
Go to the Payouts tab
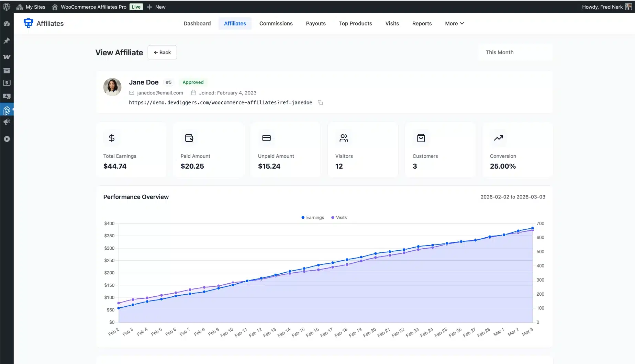(315, 23)
